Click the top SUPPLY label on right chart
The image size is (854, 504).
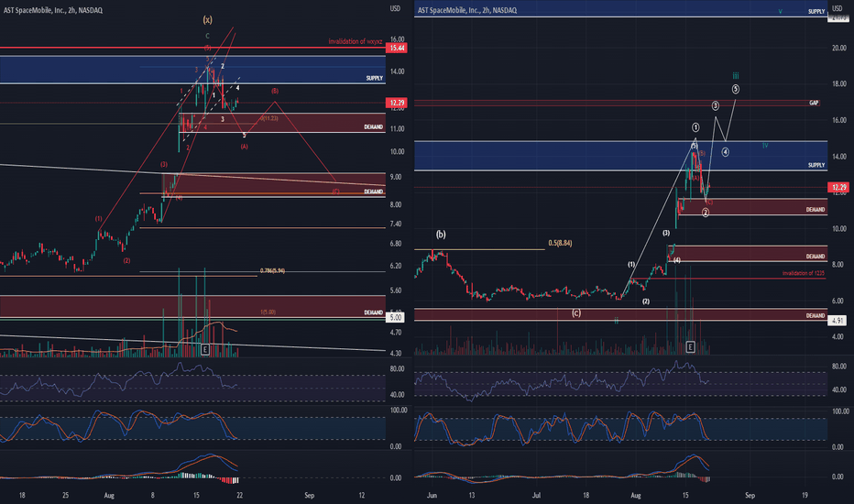pos(816,11)
